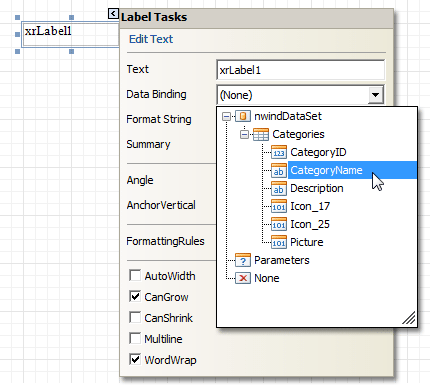Select Description field in the tree

tap(317, 188)
